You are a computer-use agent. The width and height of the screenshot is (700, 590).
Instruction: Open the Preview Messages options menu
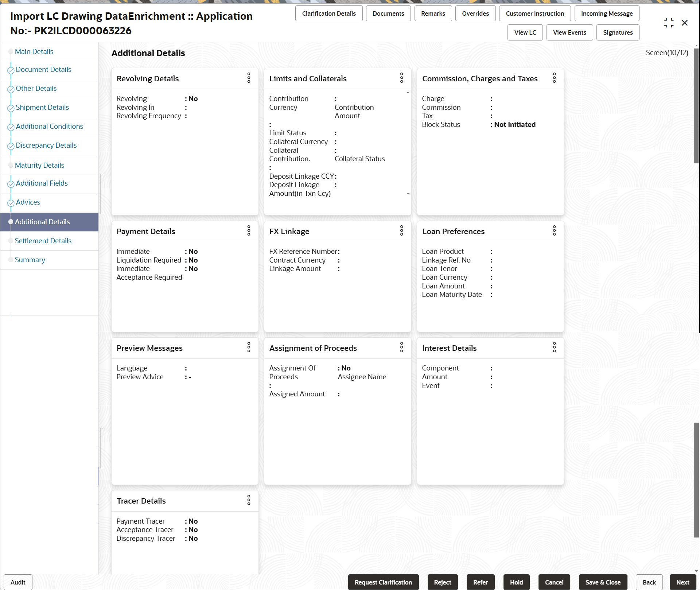[x=249, y=347]
